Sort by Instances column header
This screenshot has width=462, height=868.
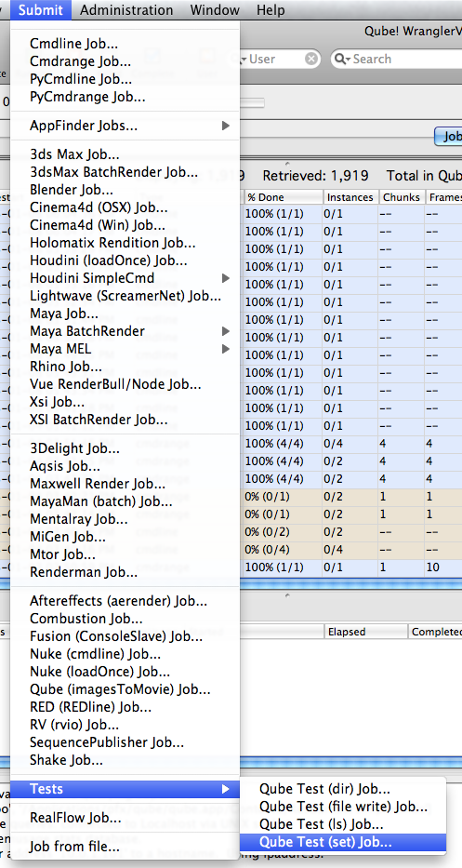click(x=350, y=197)
